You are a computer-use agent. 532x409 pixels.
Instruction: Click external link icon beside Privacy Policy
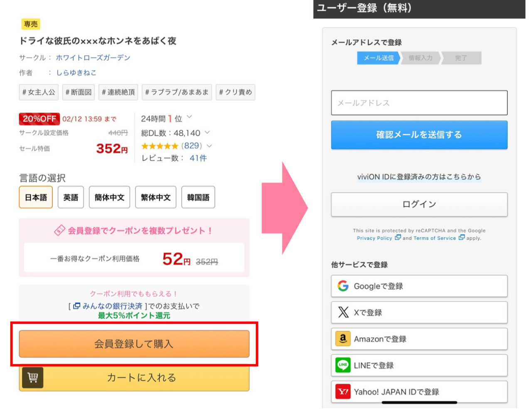tap(398, 238)
